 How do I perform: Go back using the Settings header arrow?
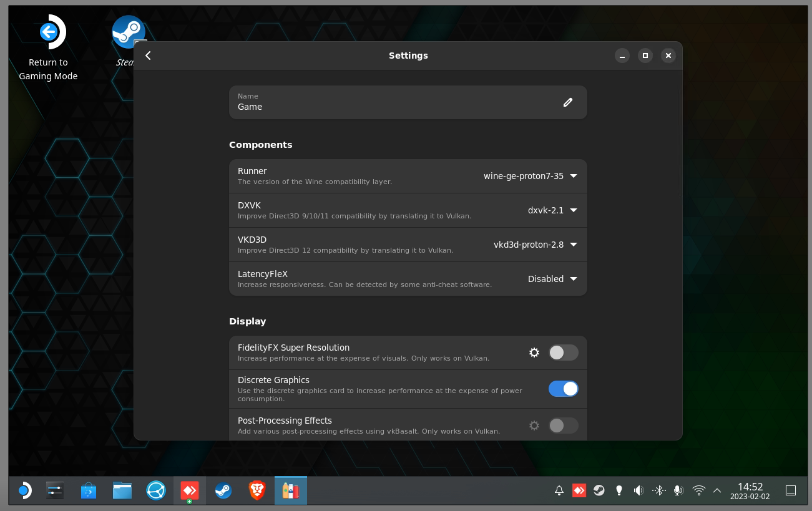pos(148,56)
